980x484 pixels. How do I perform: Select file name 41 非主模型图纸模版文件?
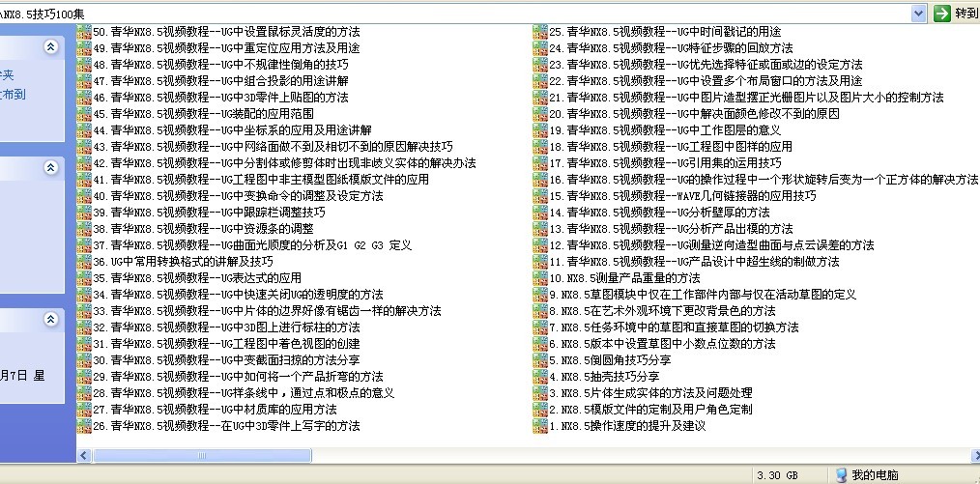(261, 180)
